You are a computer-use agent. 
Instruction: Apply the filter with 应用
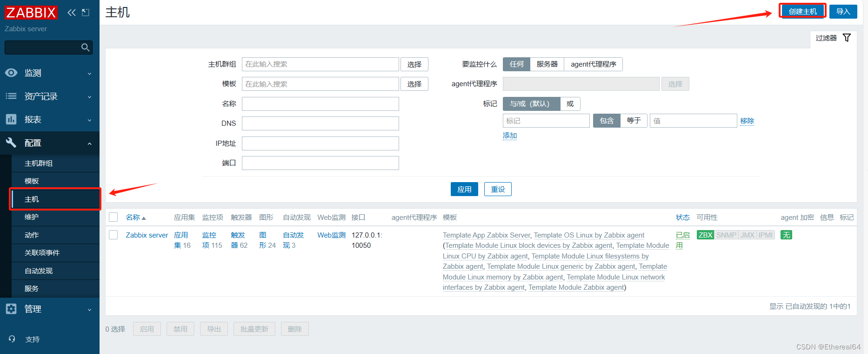coord(464,189)
